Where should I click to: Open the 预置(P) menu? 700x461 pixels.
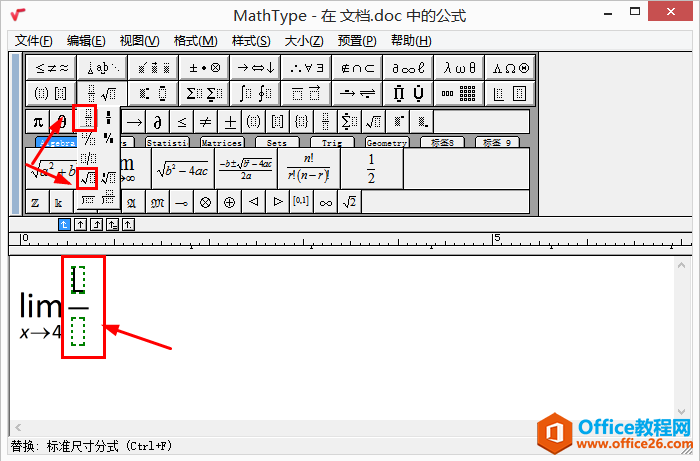click(x=357, y=41)
